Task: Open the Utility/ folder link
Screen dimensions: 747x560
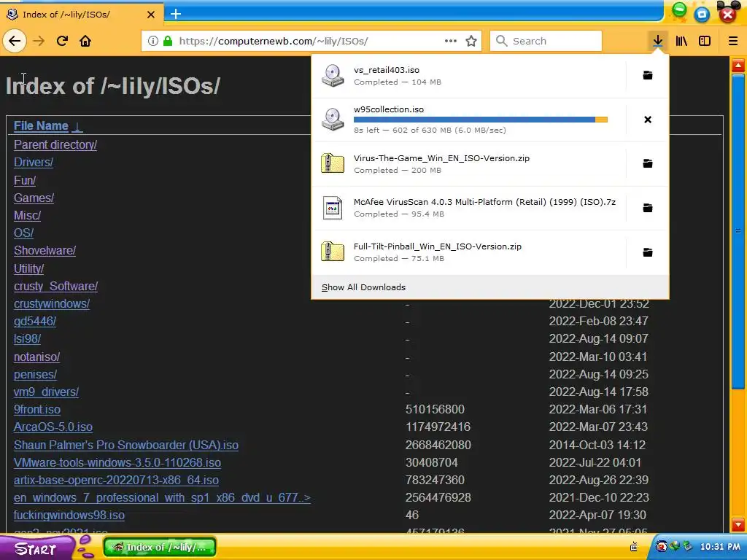Action: (x=28, y=268)
